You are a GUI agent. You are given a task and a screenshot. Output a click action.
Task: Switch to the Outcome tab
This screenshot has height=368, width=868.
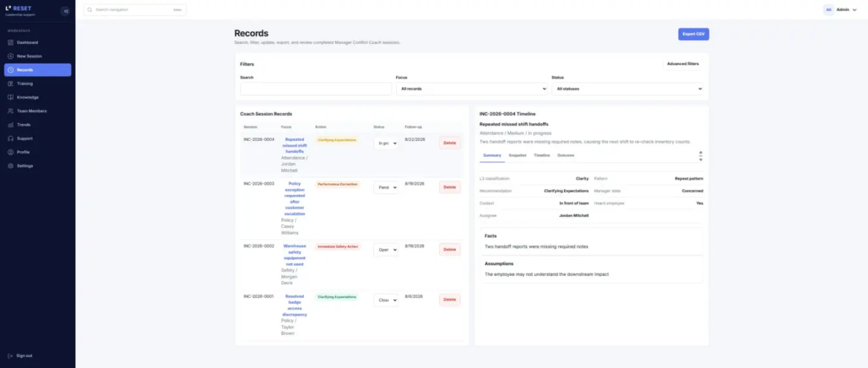565,155
